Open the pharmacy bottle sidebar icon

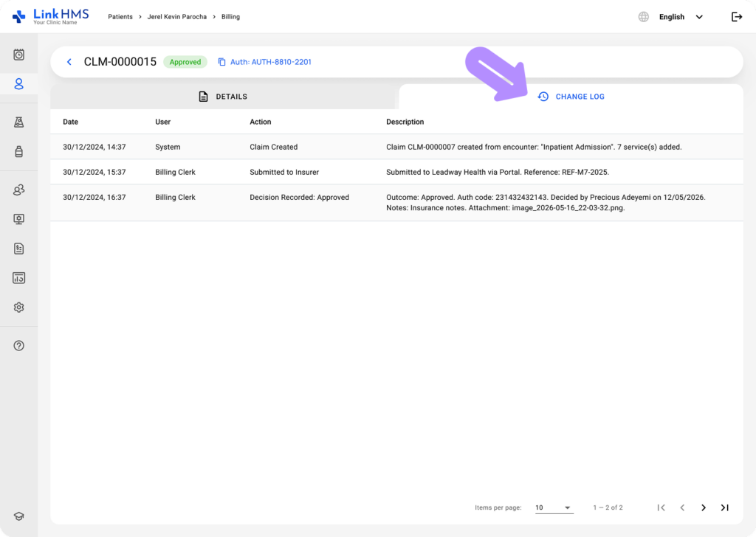point(18,152)
